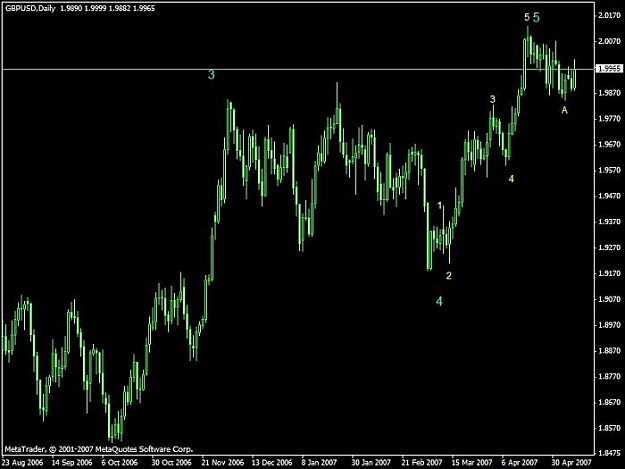Click the 30 Oct 2006 date label
This screenshot has height=469, width=625.
pyautogui.click(x=171, y=463)
